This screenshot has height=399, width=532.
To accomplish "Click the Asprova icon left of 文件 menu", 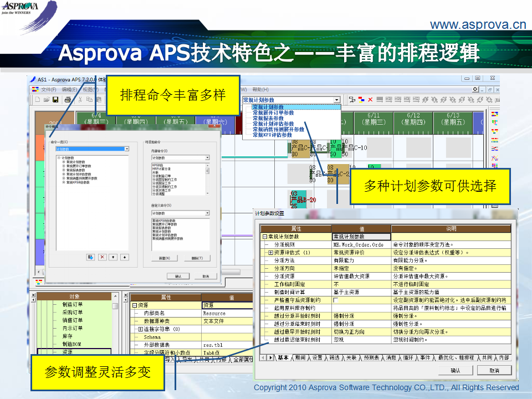I will (x=35, y=89).
